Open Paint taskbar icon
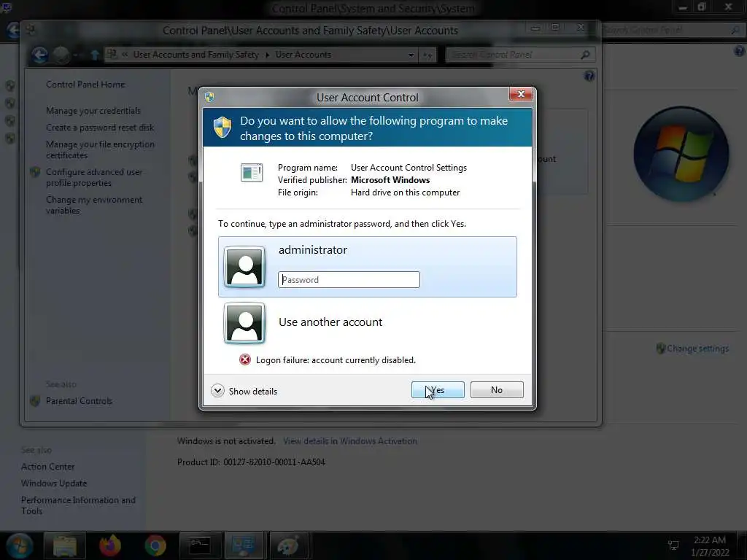The width and height of the screenshot is (747, 560). [289, 545]
